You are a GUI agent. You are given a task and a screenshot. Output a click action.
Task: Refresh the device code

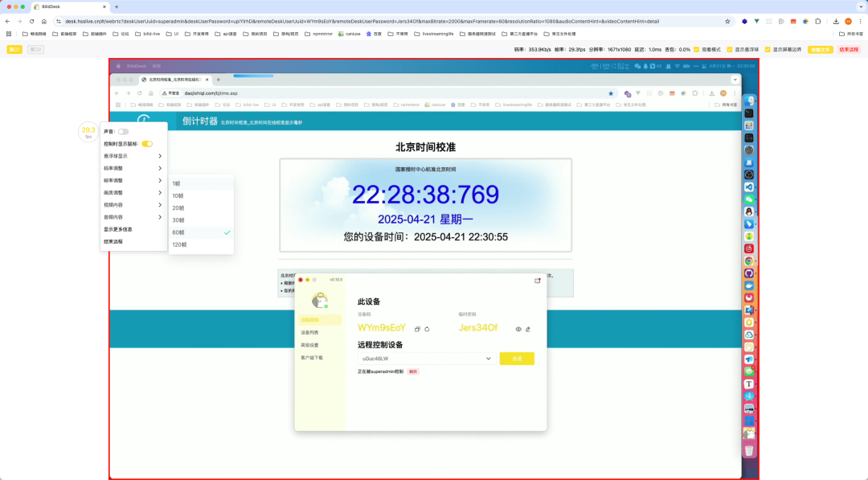coord(428,329)
